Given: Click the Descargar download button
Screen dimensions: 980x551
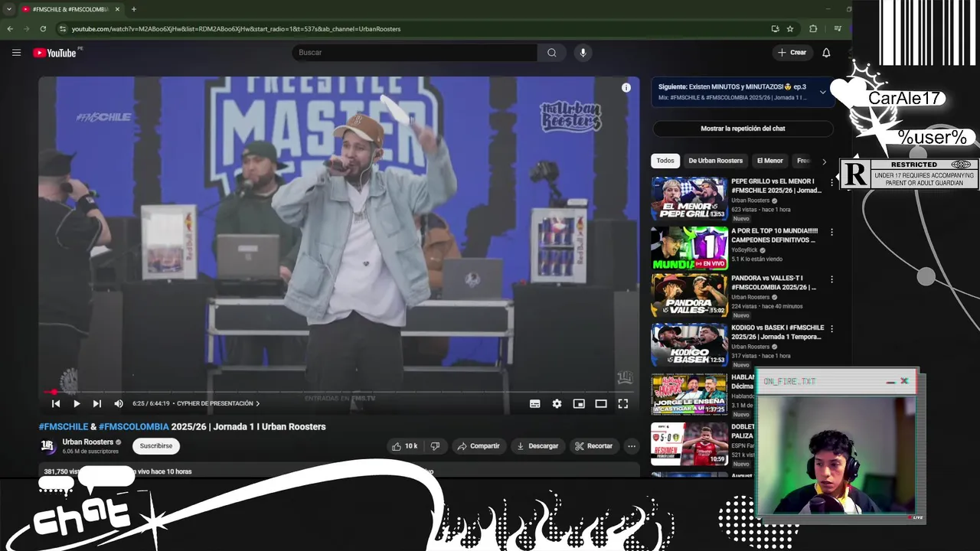Looking at the screenshot, I should [x=537, y=445].
